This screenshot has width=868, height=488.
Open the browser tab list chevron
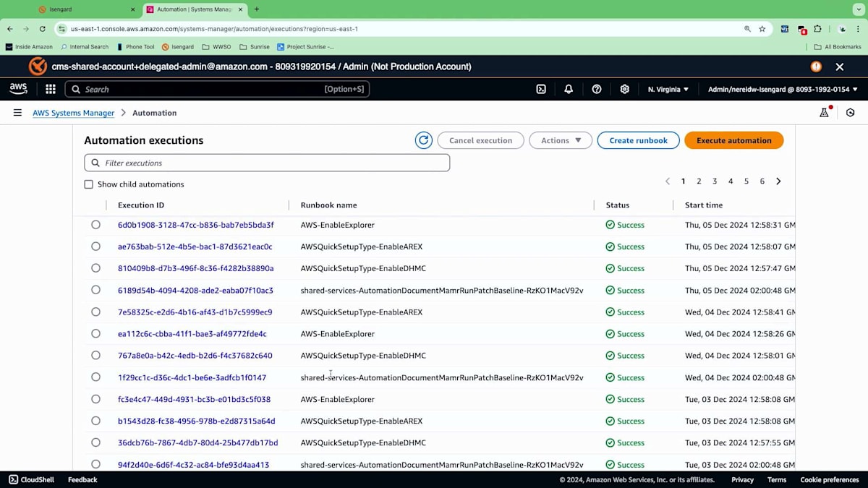859,9
